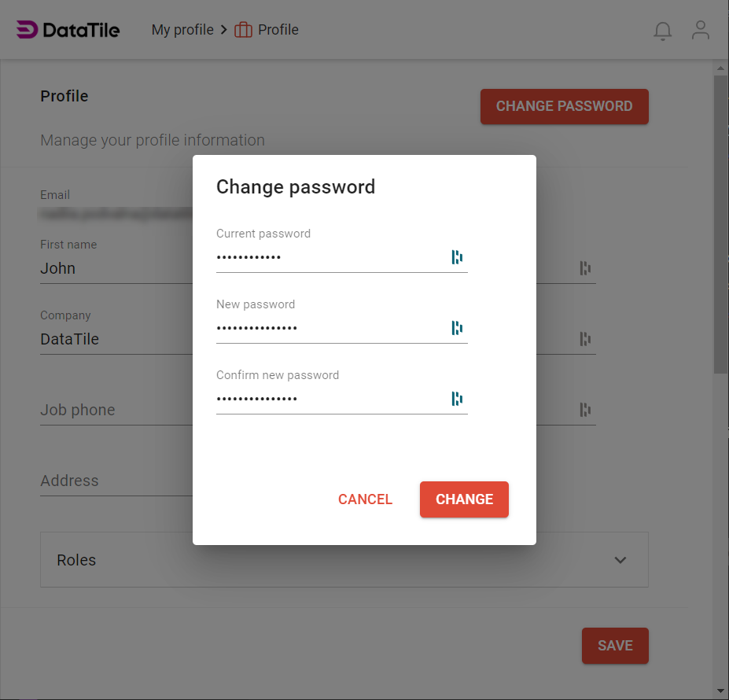
Task: Click the briefcase Profile icon in breadcrumb
Action: point(243,30)
